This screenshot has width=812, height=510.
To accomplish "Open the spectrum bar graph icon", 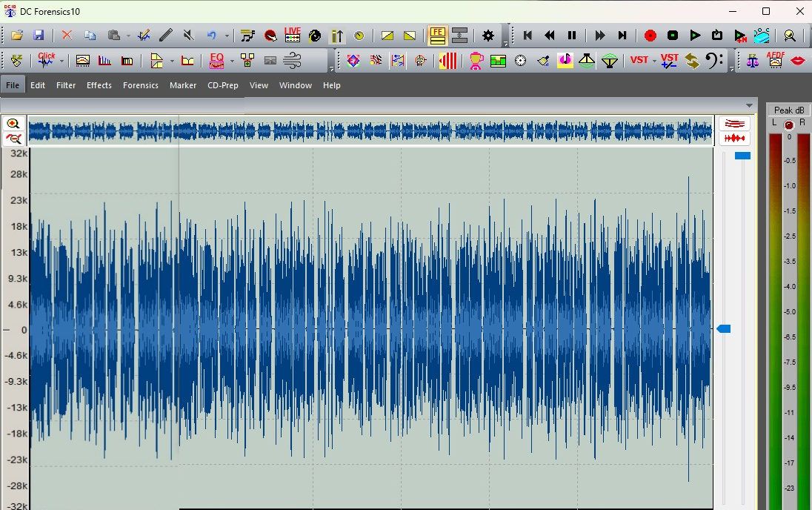I will click(104, 61).
